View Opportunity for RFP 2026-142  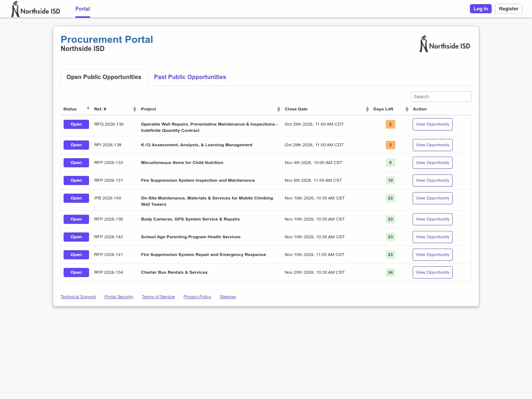click(x=432, y=237)
